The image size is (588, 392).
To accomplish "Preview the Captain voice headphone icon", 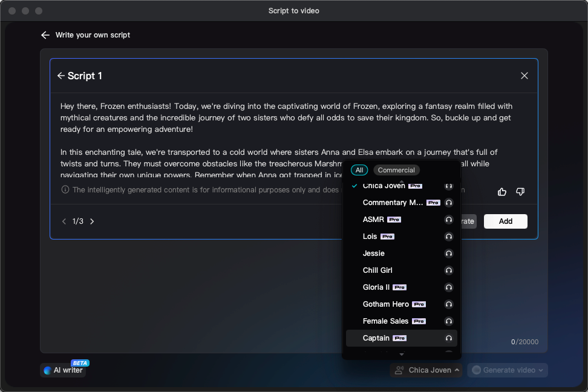I will pyautogui.click(x=448, y=338).
